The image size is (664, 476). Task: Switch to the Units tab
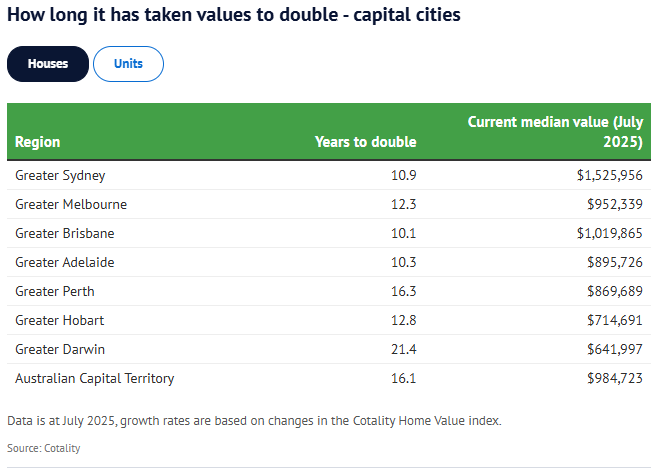[x=128, y=64]
